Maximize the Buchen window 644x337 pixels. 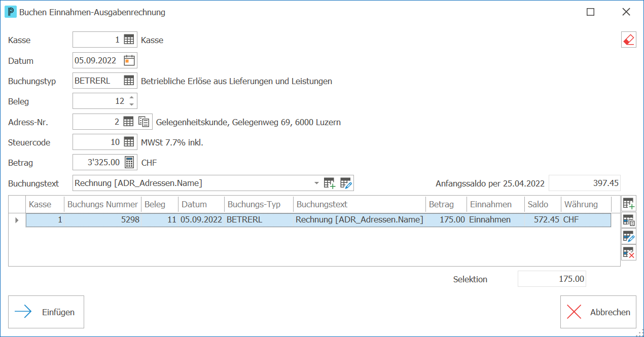[x=590, y=12]
